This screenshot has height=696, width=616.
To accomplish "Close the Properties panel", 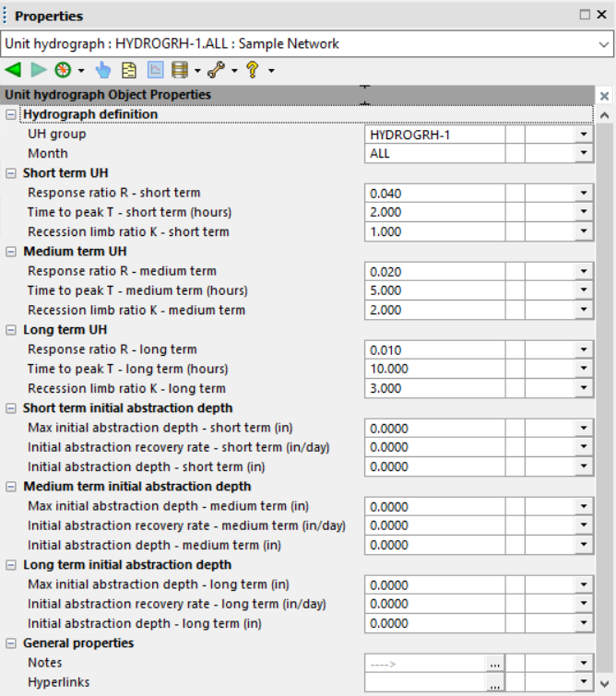I will (602, 15).
